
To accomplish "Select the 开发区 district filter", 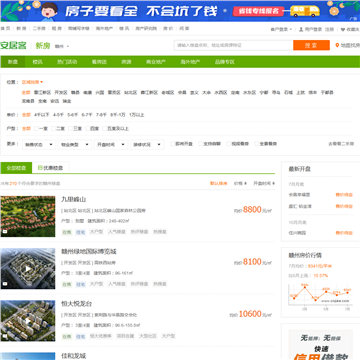I will pos(61,92).
